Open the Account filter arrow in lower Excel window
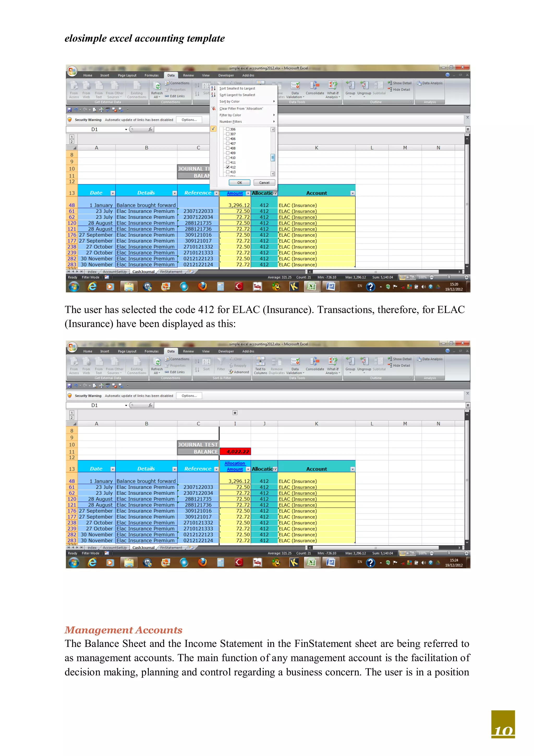Screen dimensions: 534x756 353,469
